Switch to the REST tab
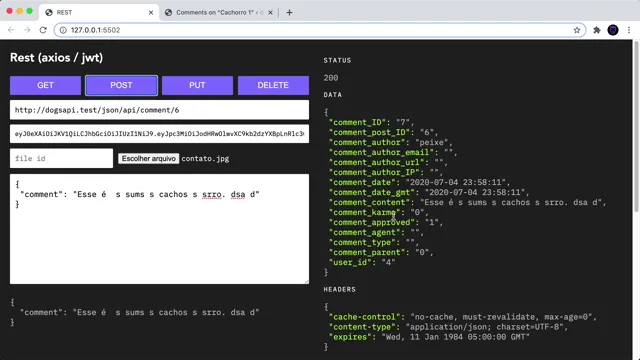Screen dimensions: 640x360 coord(99,13)
